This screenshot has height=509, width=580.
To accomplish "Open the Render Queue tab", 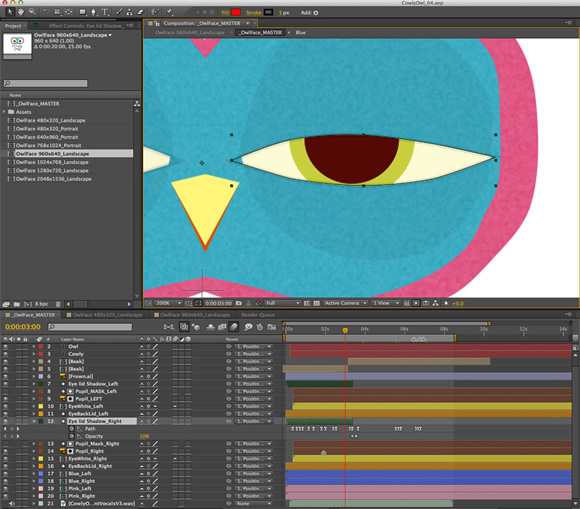I will coord(258,315).
